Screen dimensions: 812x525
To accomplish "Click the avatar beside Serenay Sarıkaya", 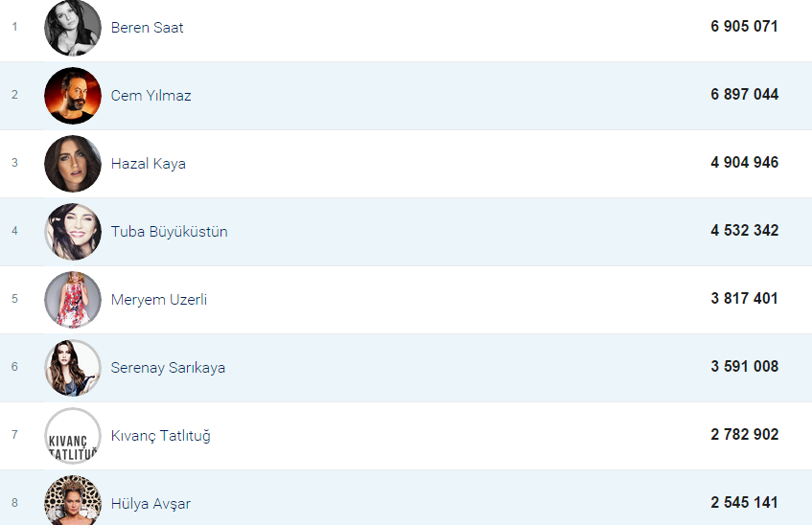I will point(73,368).
